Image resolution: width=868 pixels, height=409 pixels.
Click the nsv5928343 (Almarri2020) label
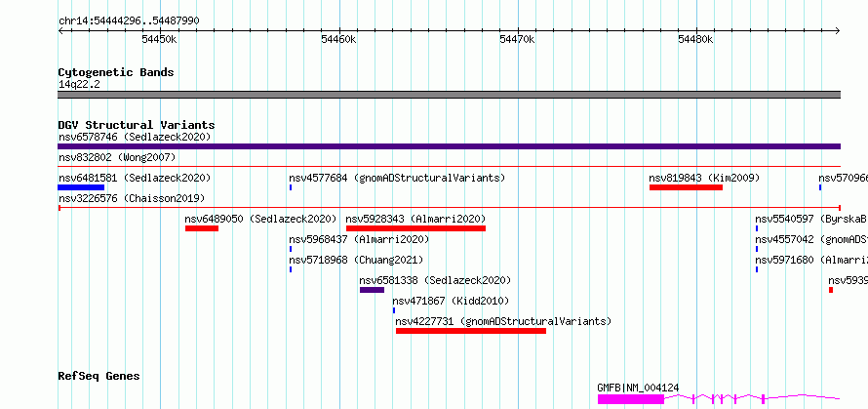[415, 219]
